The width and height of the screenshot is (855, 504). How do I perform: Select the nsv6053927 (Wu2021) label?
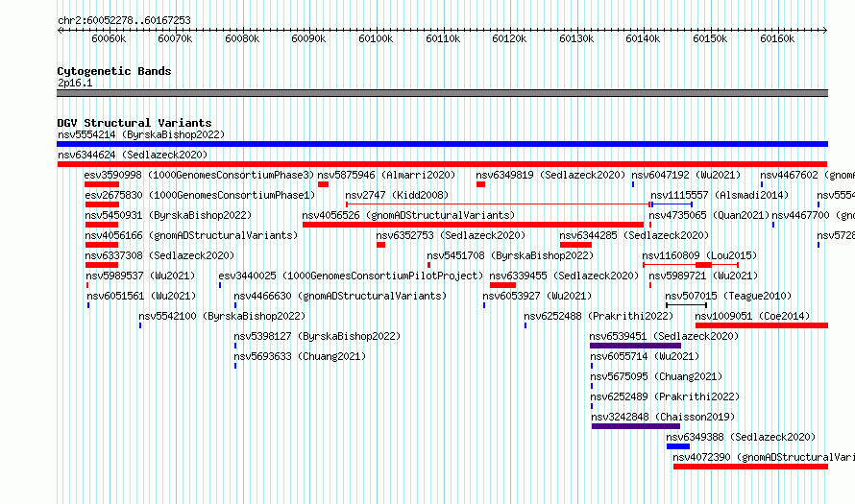click(537, 296)
